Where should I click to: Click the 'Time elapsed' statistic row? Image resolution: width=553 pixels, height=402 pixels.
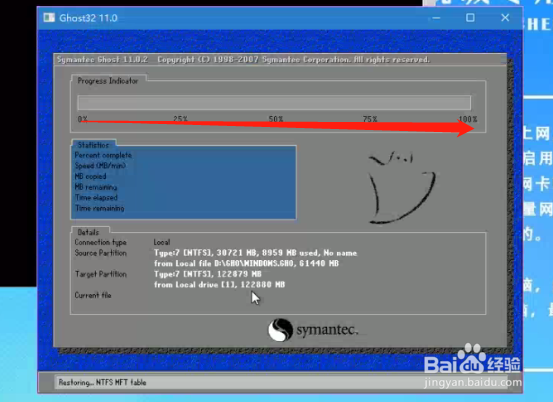coord(96,197)
